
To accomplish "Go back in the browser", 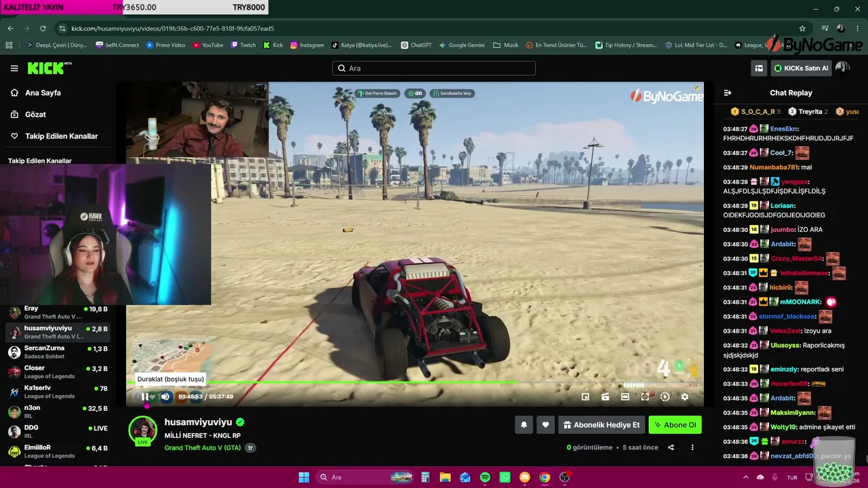I will (x=10, y=28).
